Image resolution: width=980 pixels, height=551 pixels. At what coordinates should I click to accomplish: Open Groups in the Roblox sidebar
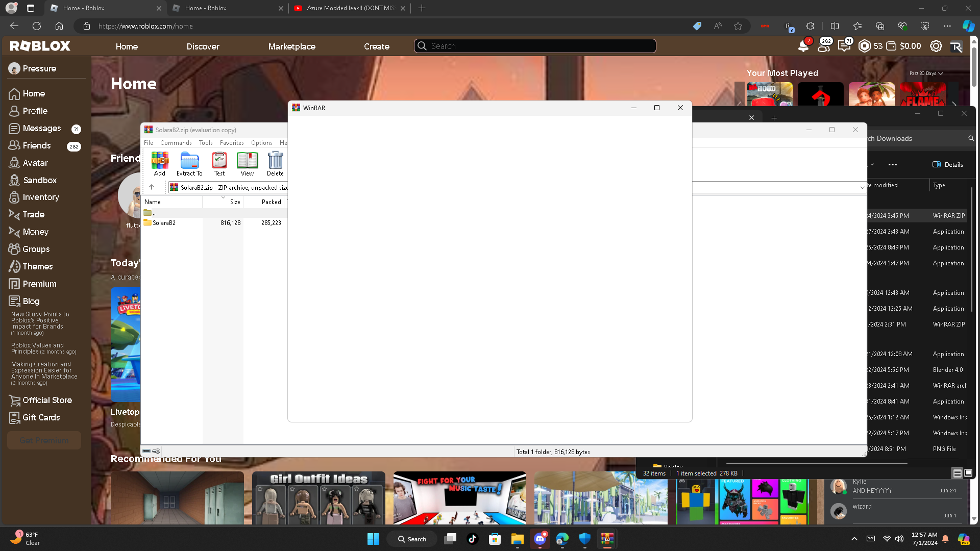click(36, 249)
